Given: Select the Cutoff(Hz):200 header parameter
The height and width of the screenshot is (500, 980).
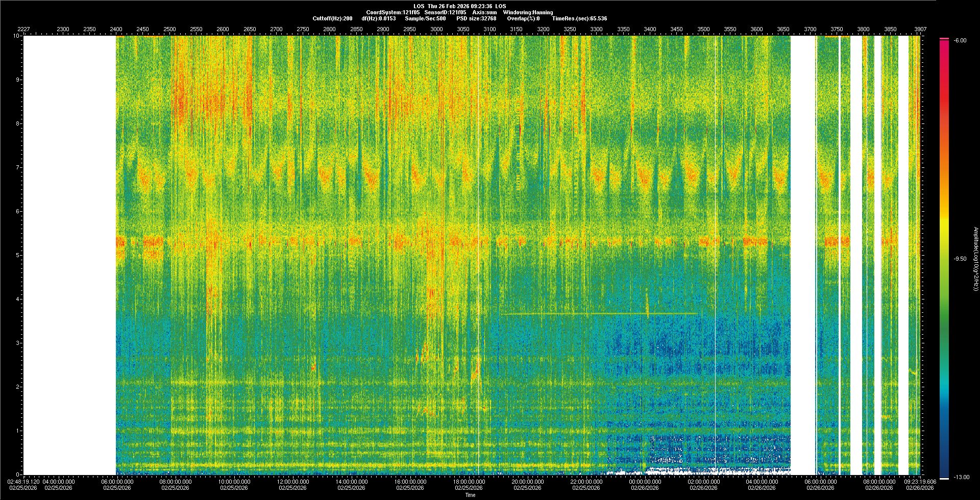Looking at the screenshot, I should click(x=332, y=18).
